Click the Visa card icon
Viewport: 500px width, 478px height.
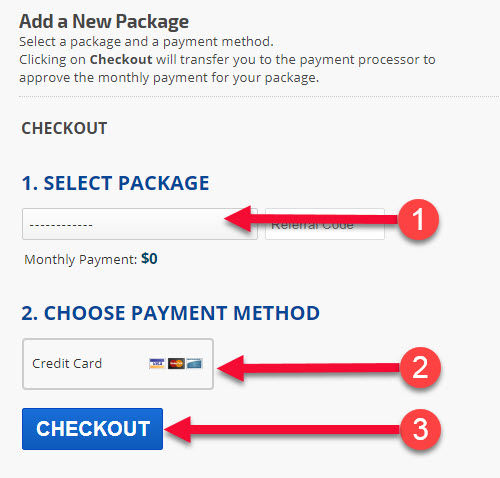pyautogui.click(x=157, y=363)
